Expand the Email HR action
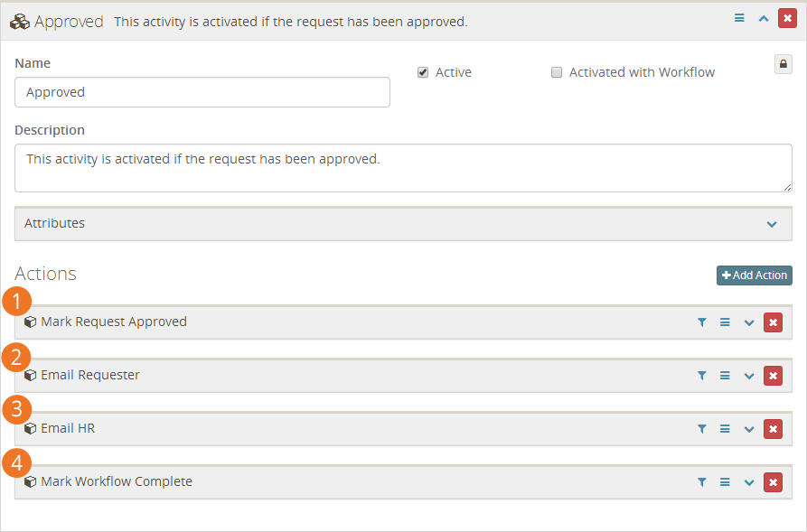 [x=749, y=429]
